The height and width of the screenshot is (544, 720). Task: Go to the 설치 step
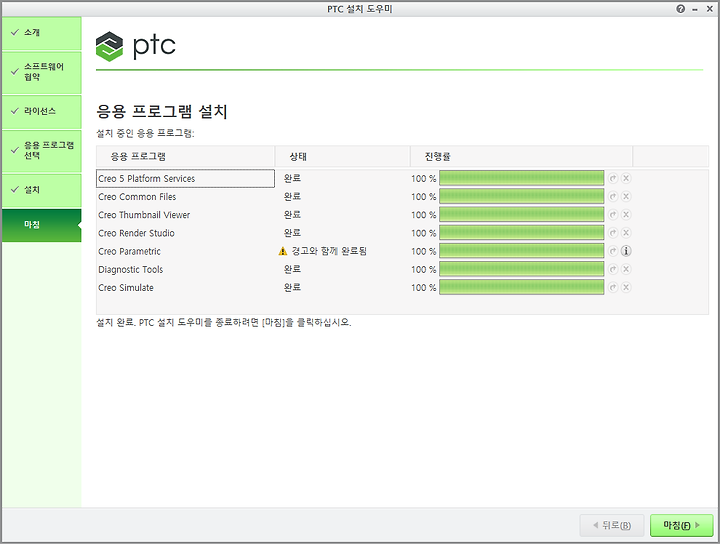pos(41,190)
